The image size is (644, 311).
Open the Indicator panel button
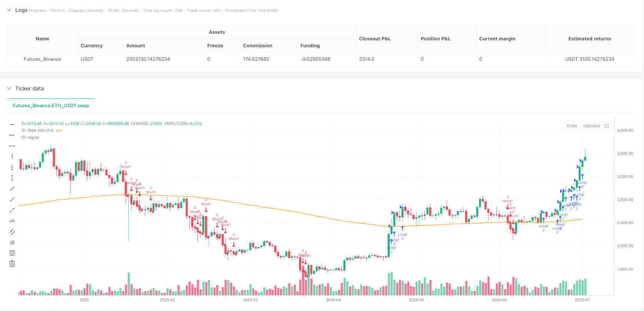click(591, 126)
